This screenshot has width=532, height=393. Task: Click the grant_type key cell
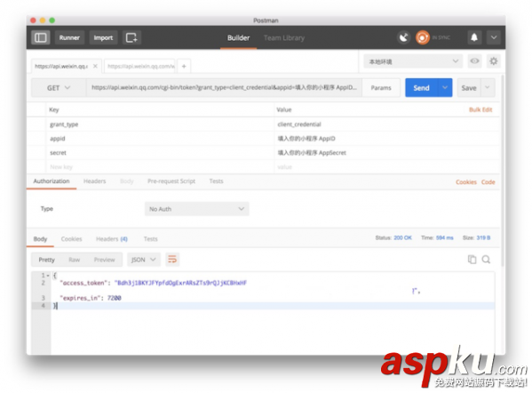[160, 124]
